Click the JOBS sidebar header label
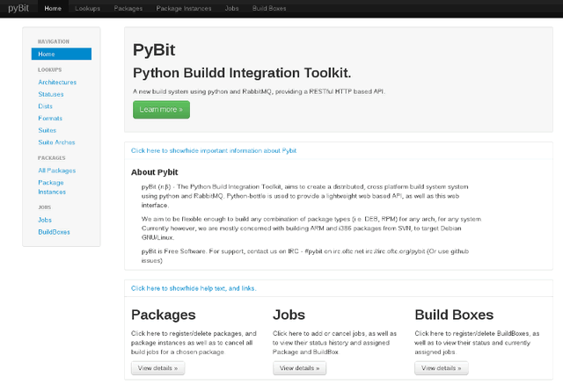 click(45, 207)
